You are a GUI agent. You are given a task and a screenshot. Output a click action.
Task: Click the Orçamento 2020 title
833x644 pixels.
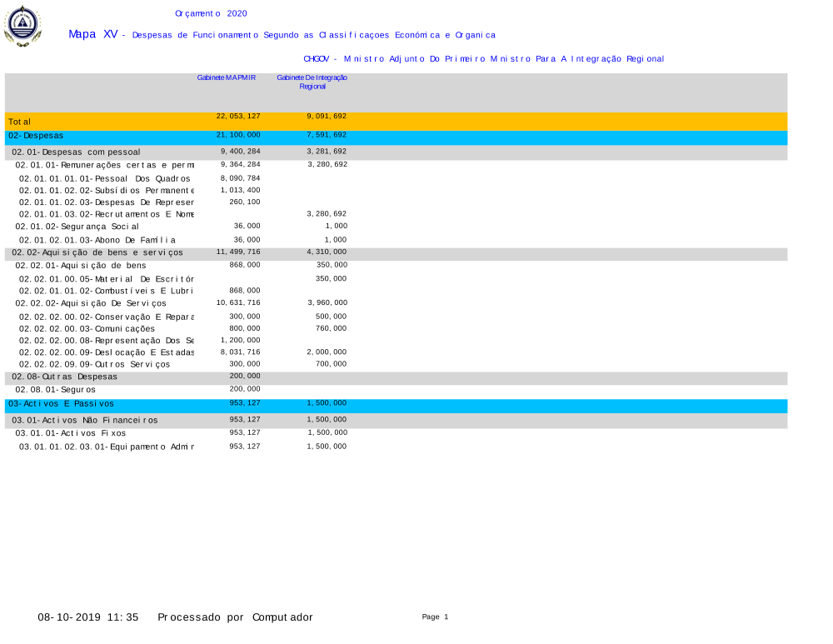211,13
